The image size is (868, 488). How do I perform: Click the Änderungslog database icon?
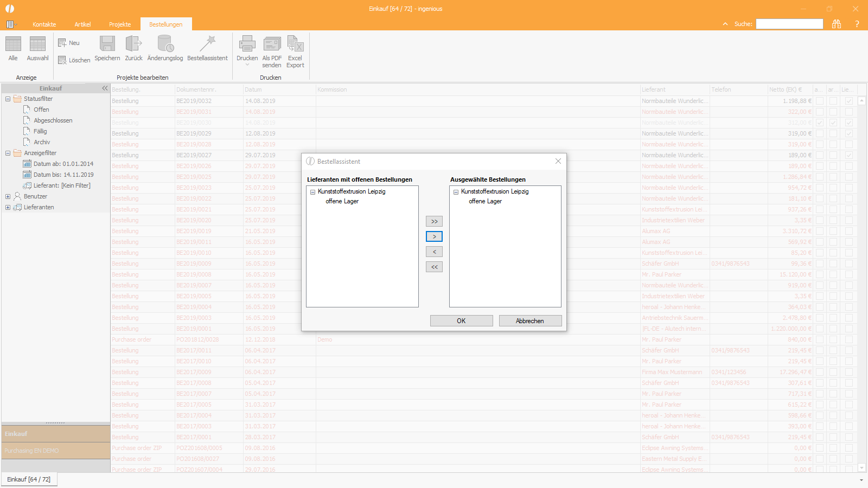[165, 44]
